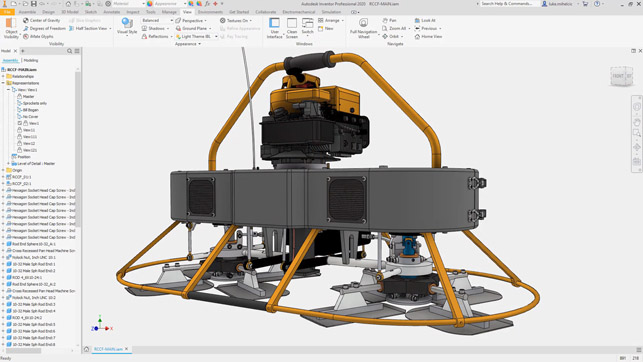Viewport: 643px width, 362px height.
Task: Toggle the View1 checkbox in browser
Action: (x=20, y=123)
